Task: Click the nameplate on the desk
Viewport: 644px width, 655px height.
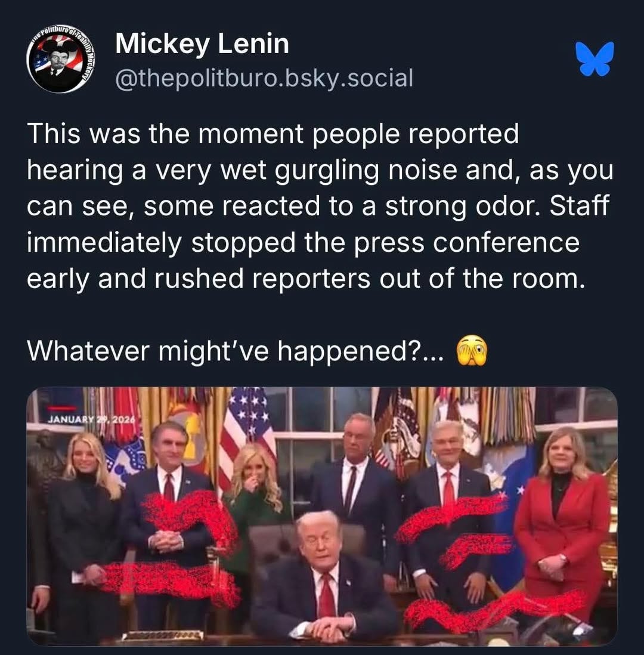Action: pos(162,635)
